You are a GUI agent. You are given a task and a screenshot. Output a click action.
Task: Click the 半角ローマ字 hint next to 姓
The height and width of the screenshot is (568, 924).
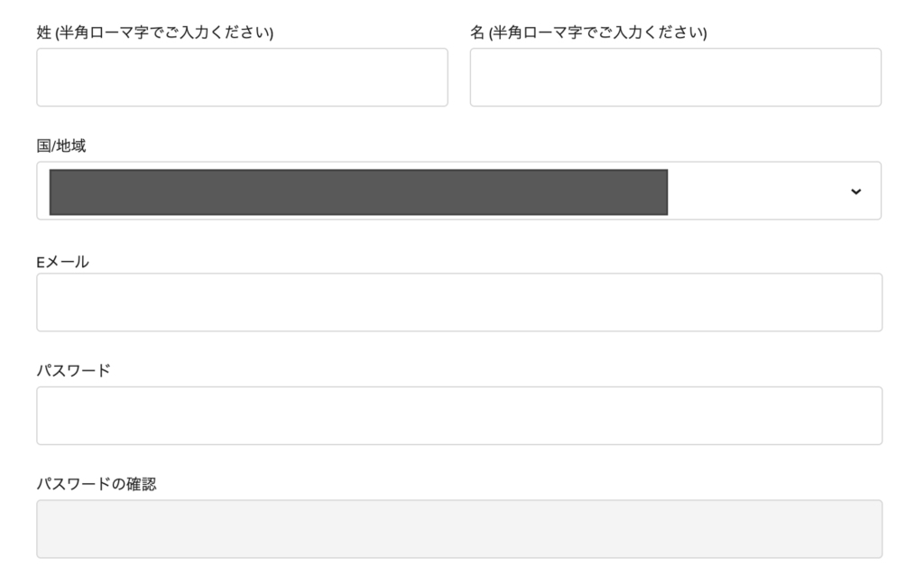pyautogui.click(x=164, y=33)
